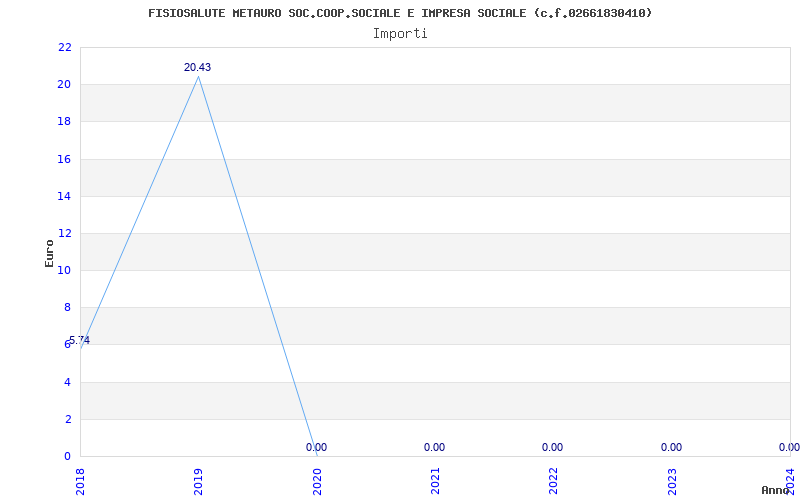
Task: Click the 2018 x-axis year label
Action: point(80,482)
